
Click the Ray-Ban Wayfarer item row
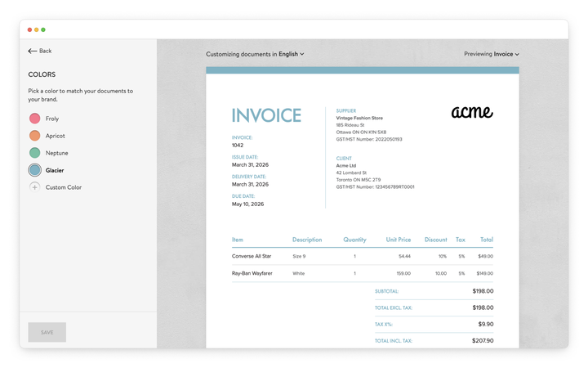coord(363,273)
